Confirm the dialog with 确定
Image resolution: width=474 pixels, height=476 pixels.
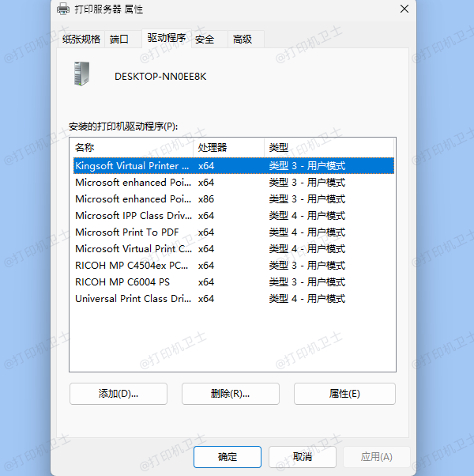228,457
